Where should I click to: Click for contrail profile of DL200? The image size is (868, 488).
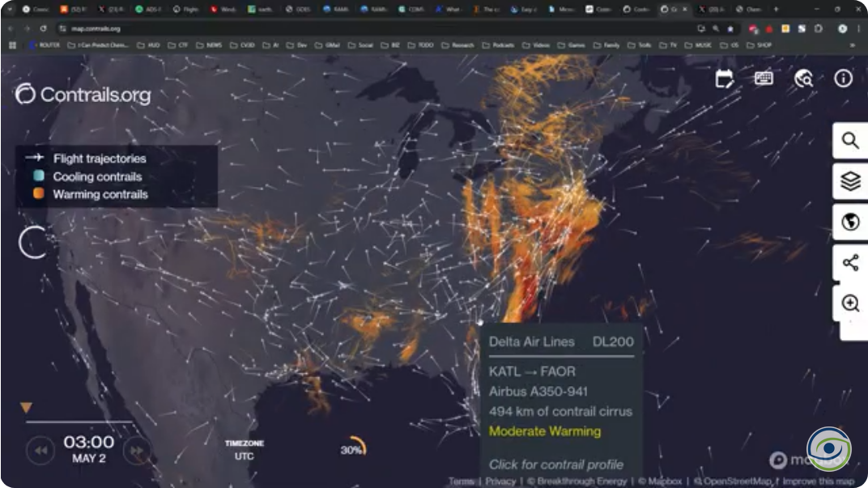point(555,465)
